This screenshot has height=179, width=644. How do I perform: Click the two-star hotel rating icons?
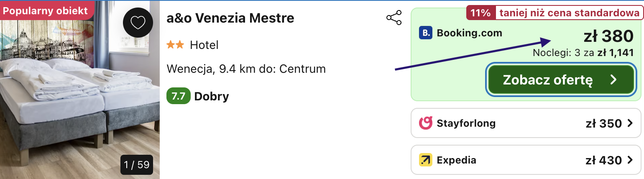[175, 45]
